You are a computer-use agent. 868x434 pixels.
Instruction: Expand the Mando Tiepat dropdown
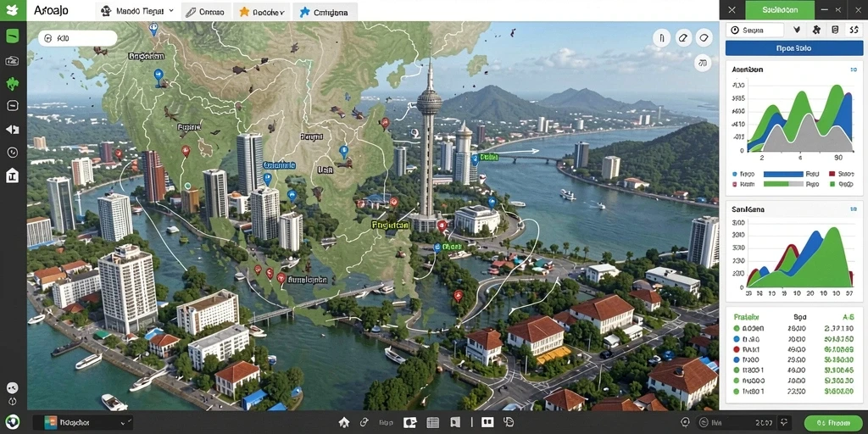point(136,10)
